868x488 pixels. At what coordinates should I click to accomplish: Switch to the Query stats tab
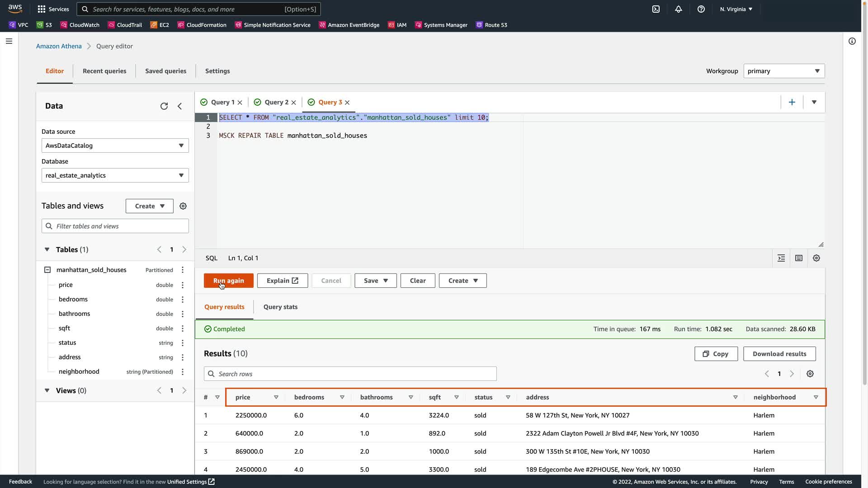pyautogui.click(x=280, y=307)
